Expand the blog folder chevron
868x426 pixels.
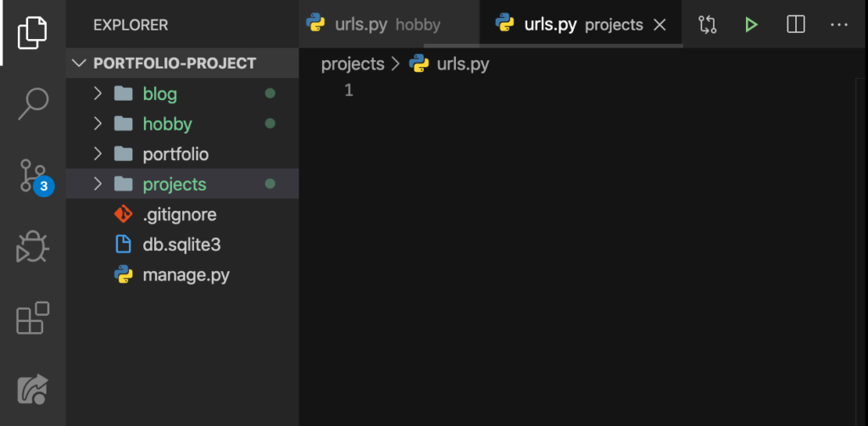click(98, 93)
